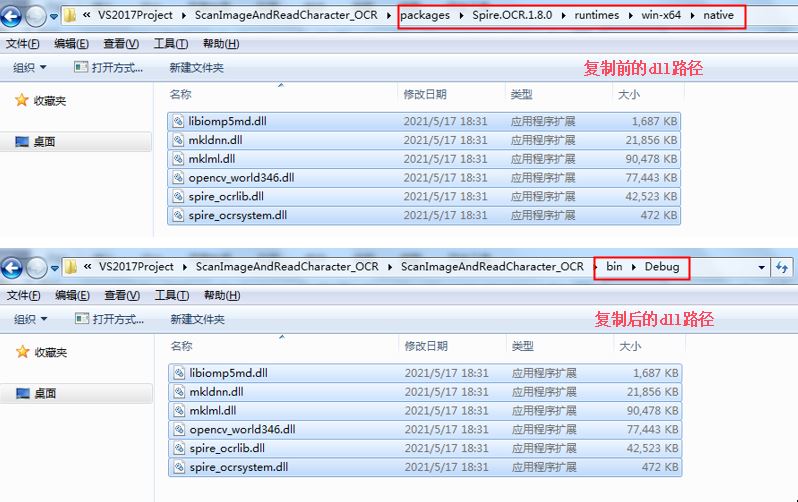Click 77,443 KB size in Debug folder
This screenshot has width=798, height=502.
click(x=652, y=430)
